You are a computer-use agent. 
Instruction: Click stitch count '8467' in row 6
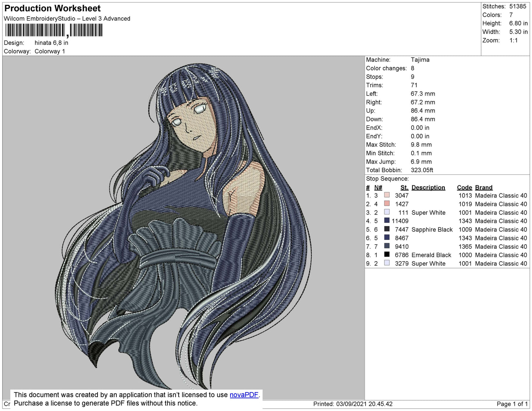(402, 238)
